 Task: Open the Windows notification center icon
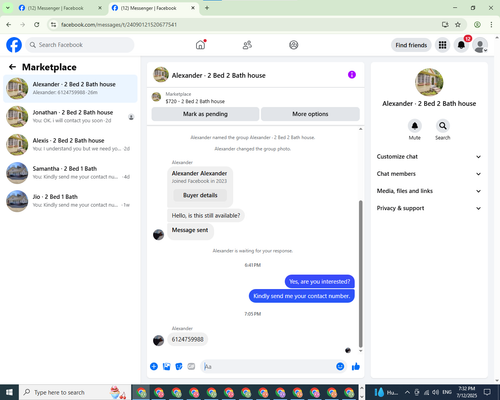pos(487,392)
